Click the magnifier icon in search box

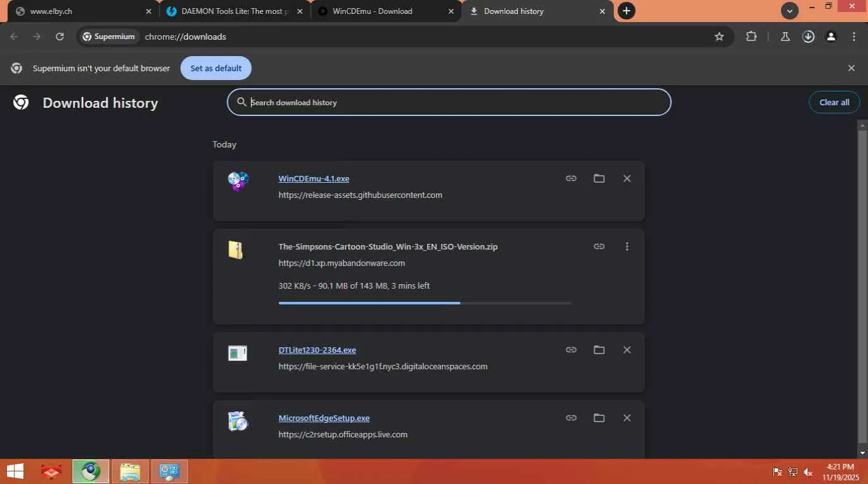pyautogui.click(x=242, y=102)
